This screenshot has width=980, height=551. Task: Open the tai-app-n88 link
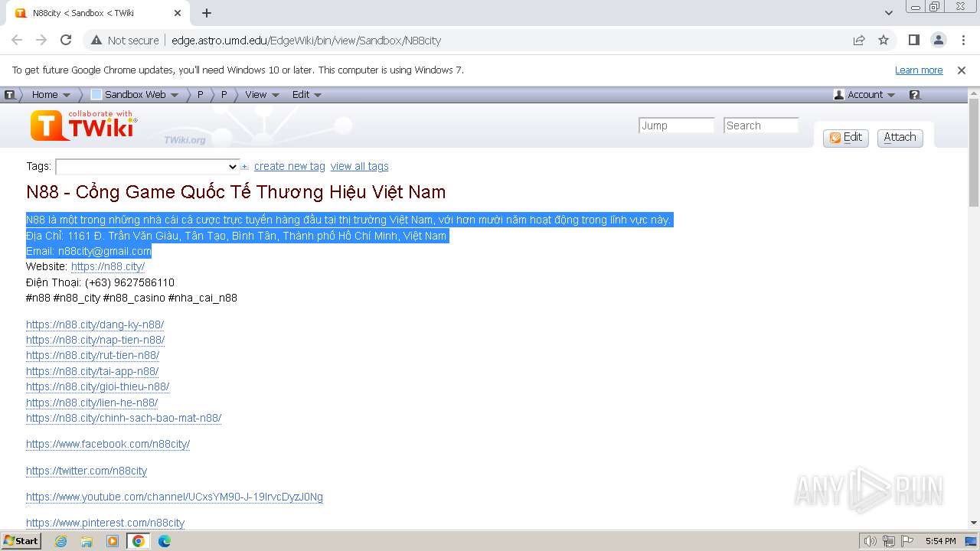93,371
